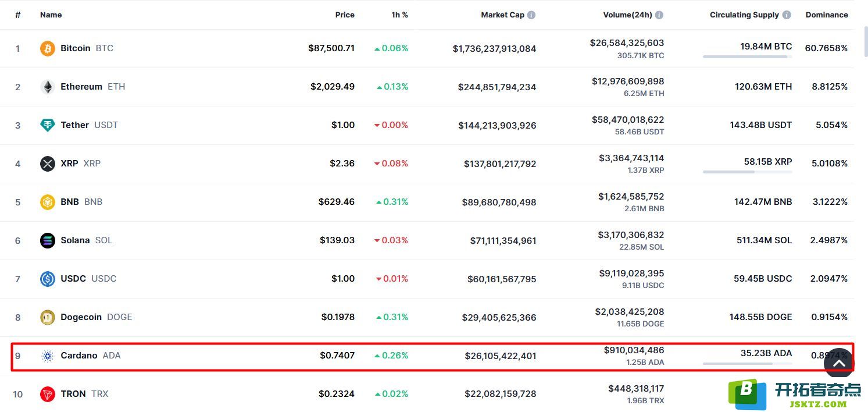The image size is (868, 412).
Task: Click the 143.48B USDT circulating supply
Action: pyautogui.click(x=761, y=125)
